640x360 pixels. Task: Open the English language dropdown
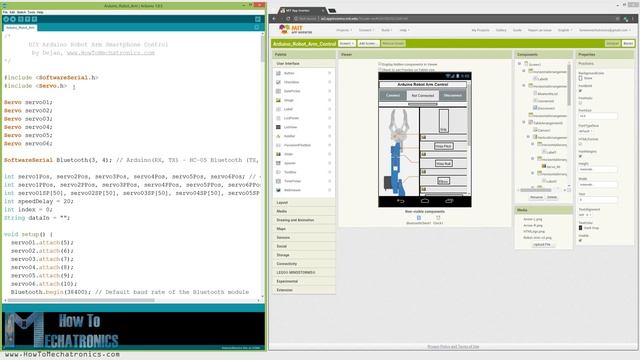[x=565, y=30]
